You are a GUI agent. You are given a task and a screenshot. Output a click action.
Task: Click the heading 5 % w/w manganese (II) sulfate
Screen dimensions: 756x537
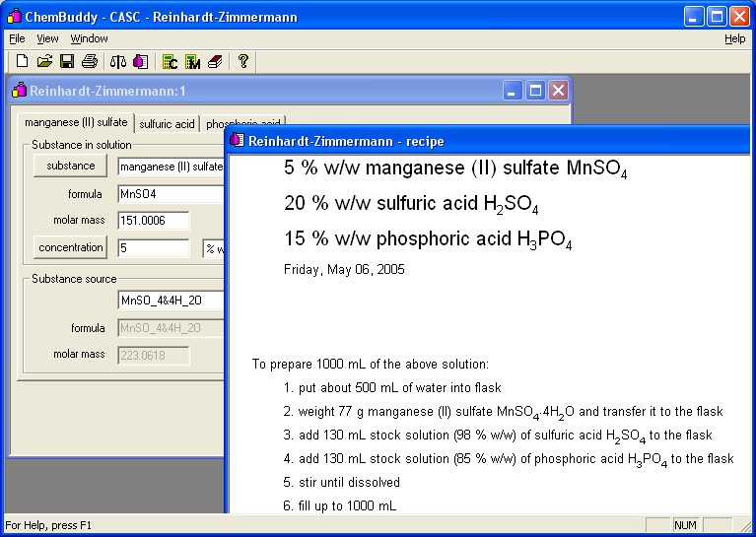pyautogui.click(x=455, y=168)
